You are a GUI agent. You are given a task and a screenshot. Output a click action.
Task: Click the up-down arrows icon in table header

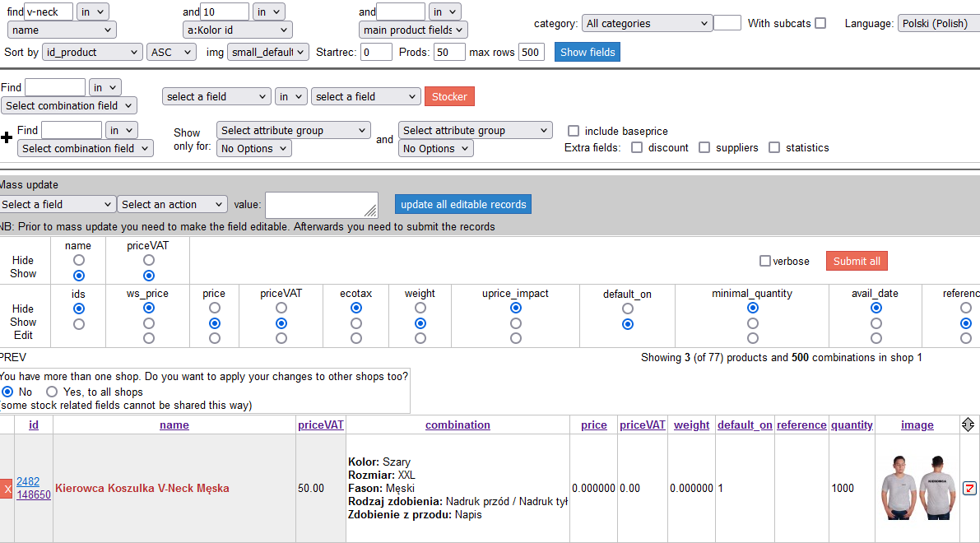(x=968, y=425)
